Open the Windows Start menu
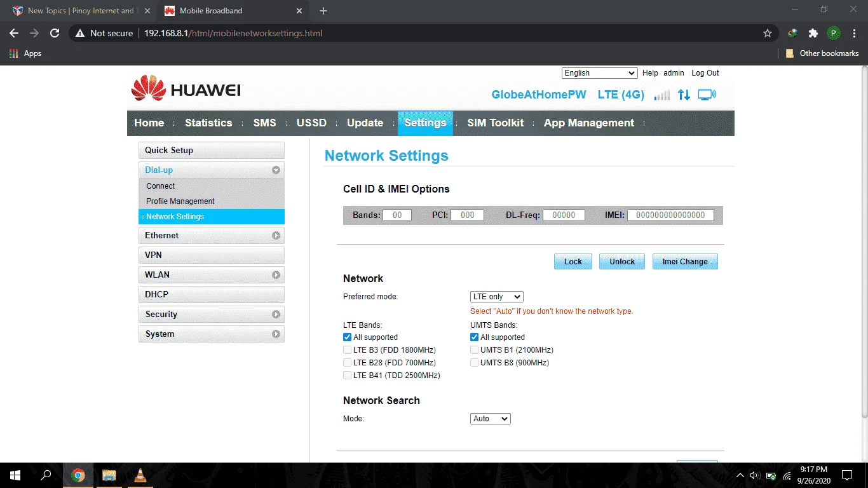 coord(15,475)
